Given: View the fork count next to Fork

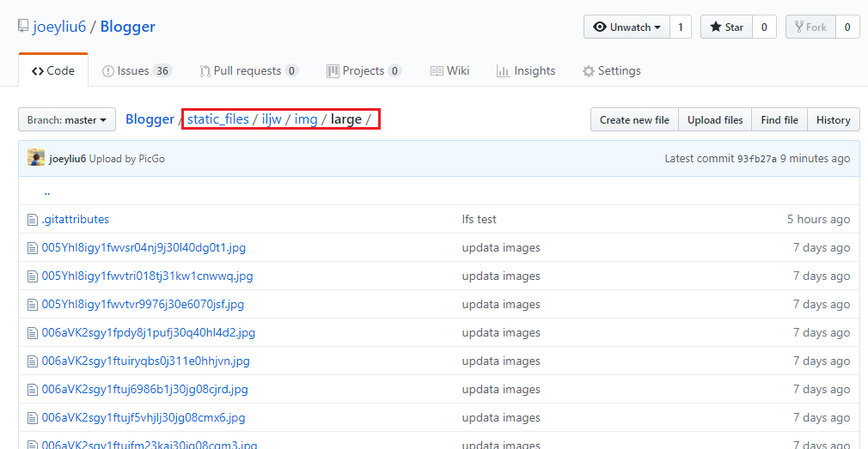Looking at the screenshot, I should pyautogui.click(x=847, y=27).
